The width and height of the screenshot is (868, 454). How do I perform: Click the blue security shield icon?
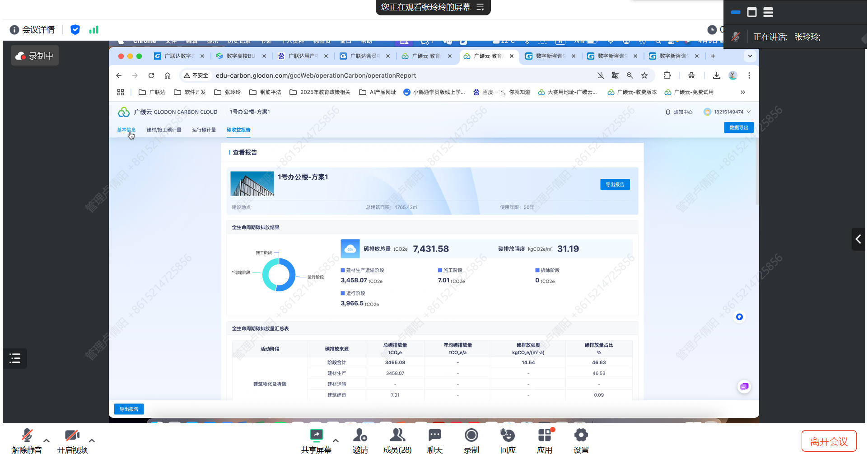click(75, 30)
